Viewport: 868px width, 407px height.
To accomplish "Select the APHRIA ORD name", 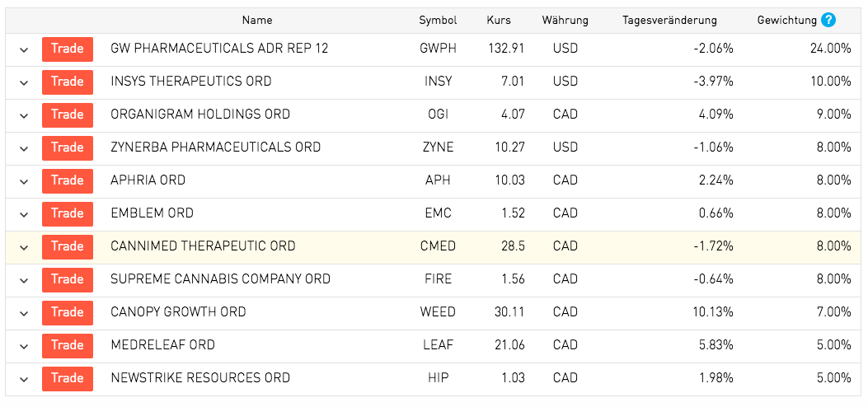I will click(148, 180).
